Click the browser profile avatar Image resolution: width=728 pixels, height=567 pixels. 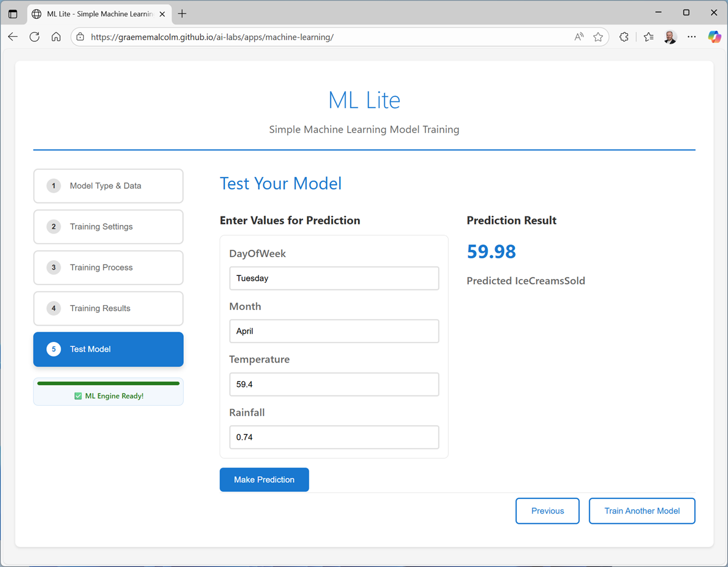tap(670, 36)
